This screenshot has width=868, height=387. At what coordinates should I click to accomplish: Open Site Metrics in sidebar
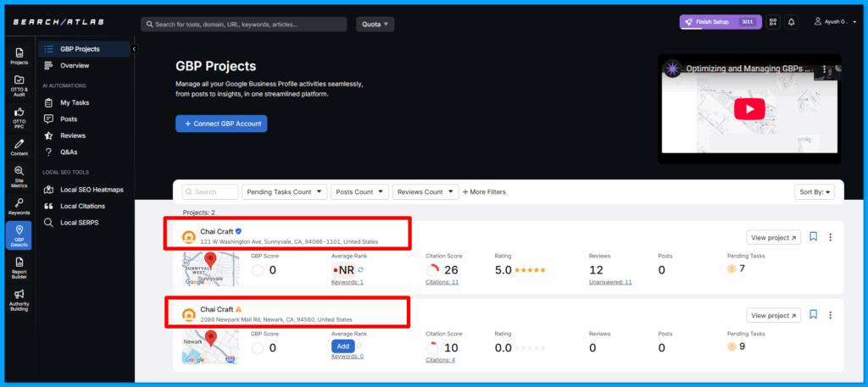(x=19, y=177)
